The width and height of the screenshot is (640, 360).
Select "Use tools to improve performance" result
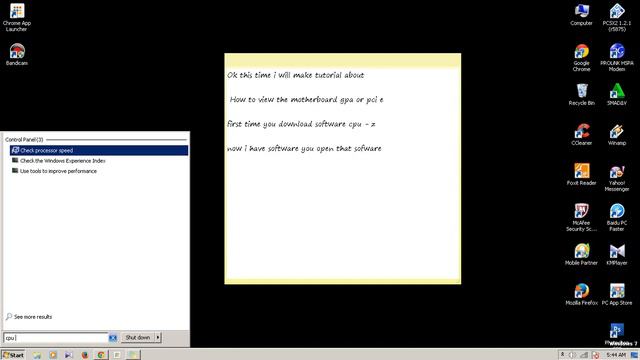(x=99, y=171)
